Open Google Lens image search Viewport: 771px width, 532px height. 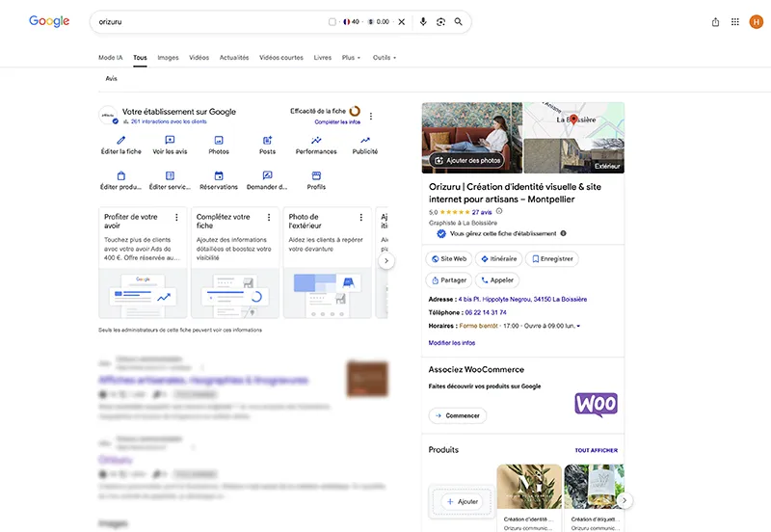pyautogui.click(x=440, y=21)
